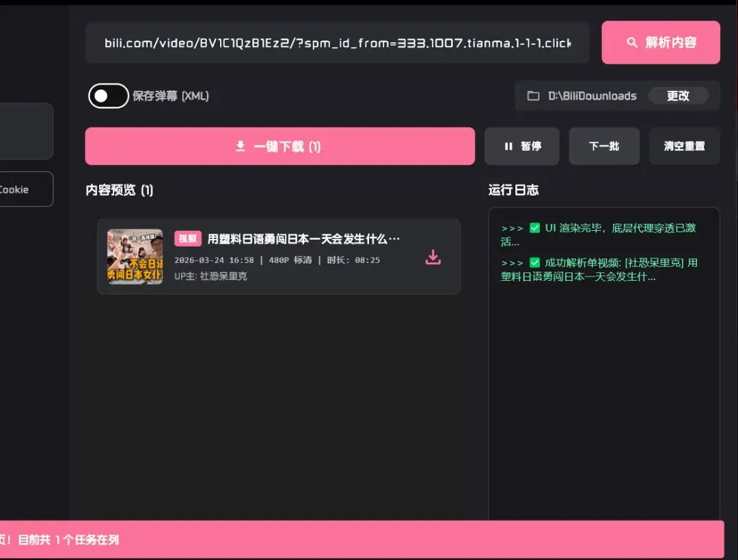Click the video title 用塑料日语勇闯日本一天会发生什么

coord(303,239)
